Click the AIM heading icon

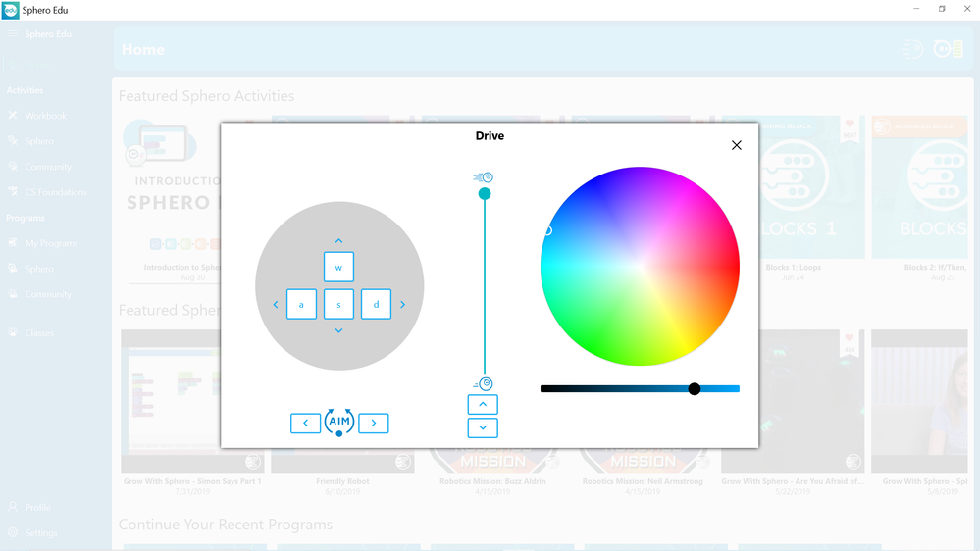339,423
